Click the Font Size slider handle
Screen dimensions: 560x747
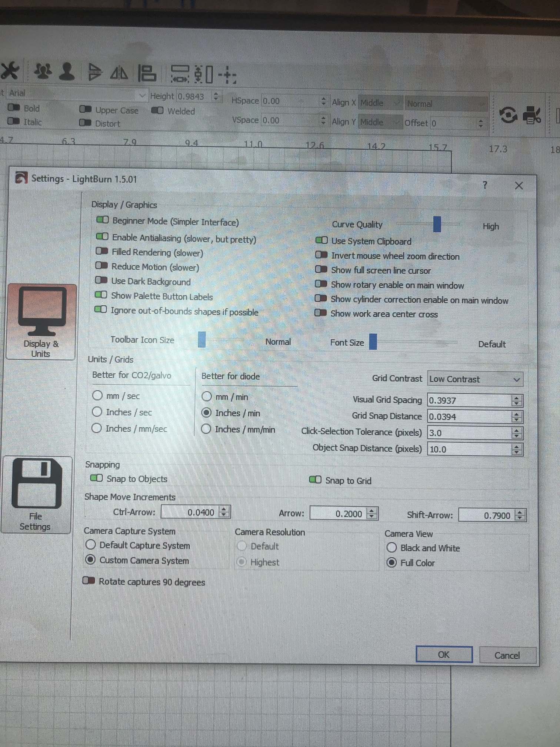373,342
